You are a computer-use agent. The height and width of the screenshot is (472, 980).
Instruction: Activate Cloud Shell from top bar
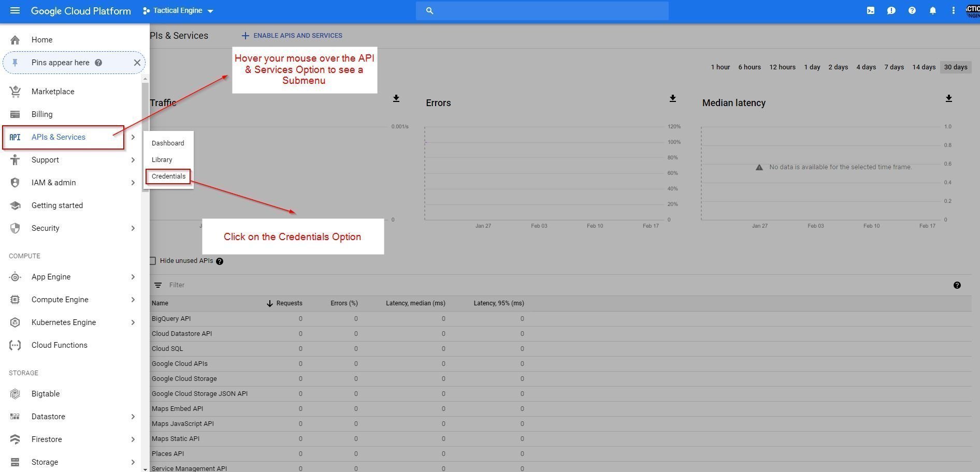click(871, 10)
